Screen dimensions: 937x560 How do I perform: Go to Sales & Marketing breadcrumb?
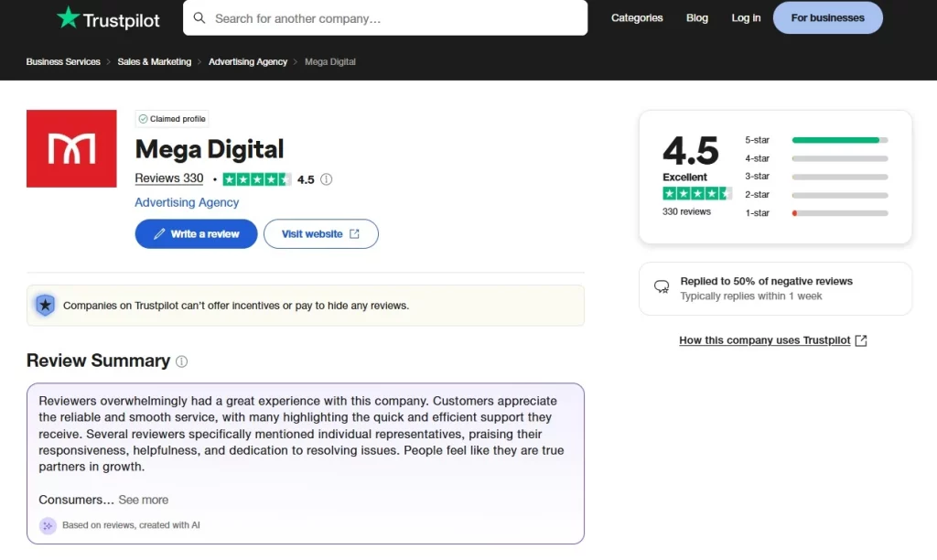click(x=154, y=62)
